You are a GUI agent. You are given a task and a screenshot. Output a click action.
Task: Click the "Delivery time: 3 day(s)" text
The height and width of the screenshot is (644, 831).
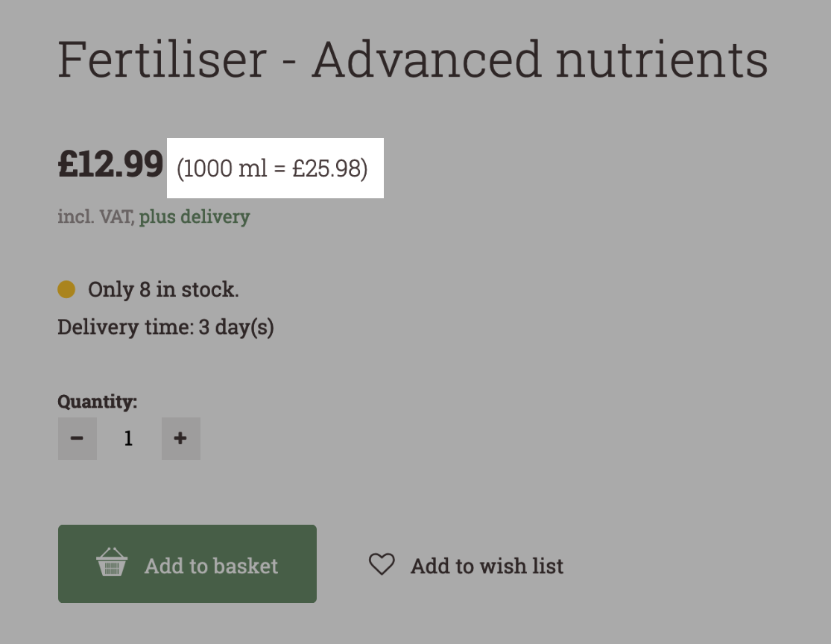click(x=165, y=327)
